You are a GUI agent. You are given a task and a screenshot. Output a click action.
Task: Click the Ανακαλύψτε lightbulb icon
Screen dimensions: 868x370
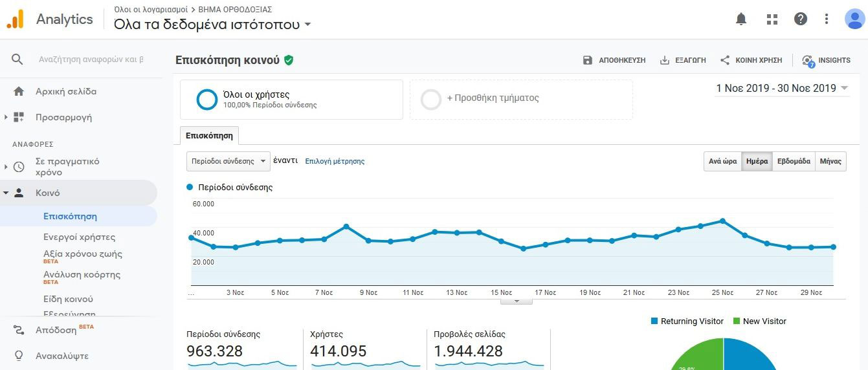[19, 356]
